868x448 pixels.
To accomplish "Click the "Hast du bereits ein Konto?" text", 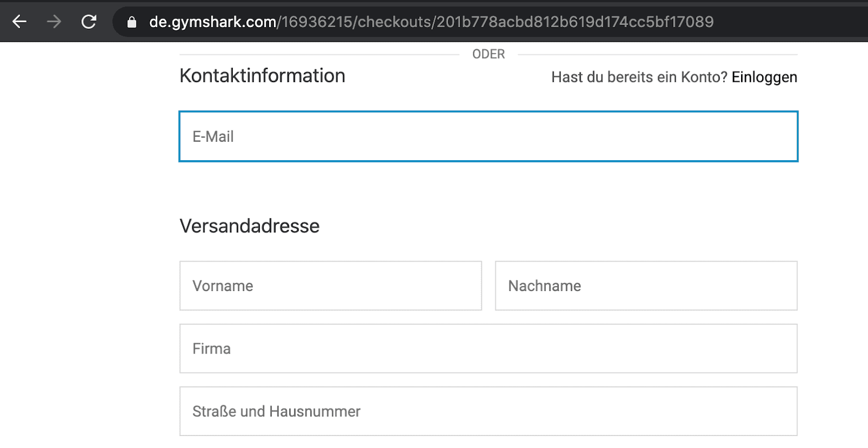I will (639, 77).
